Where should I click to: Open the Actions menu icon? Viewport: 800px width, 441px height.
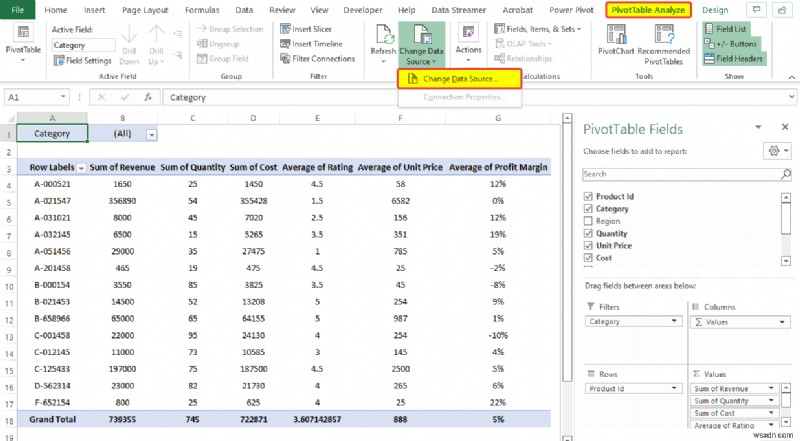[468, 33]
